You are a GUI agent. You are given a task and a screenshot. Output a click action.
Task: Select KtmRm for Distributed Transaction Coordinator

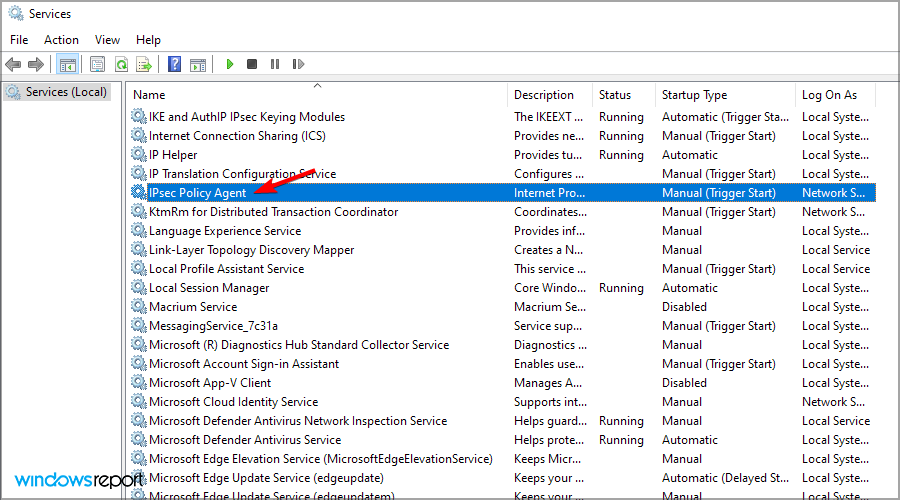[x=273, y=212]
